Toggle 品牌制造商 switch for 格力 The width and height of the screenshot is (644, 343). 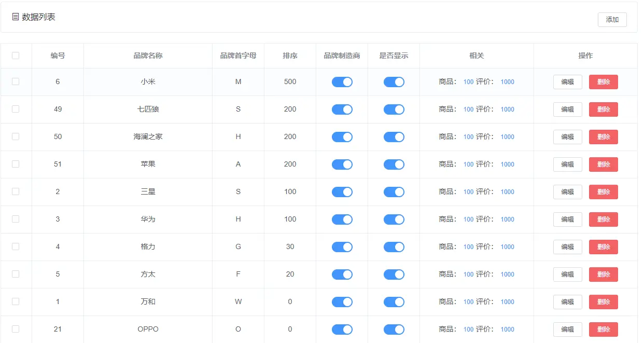click(342, 247)
